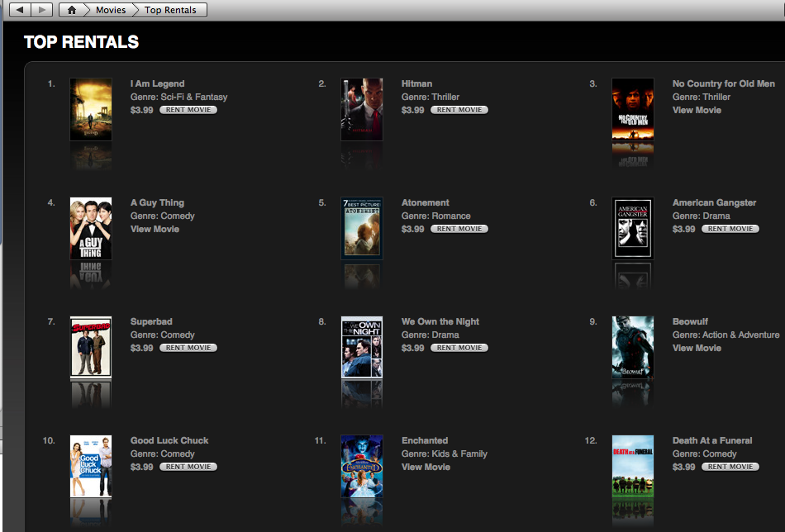Click the Death At a Funeral title

coord(712,441)
